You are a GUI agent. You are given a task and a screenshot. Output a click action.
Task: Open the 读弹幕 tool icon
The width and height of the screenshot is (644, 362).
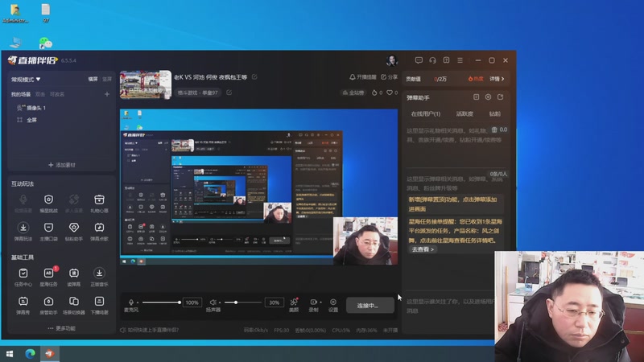pyautogui.click(x=74, y=274)
